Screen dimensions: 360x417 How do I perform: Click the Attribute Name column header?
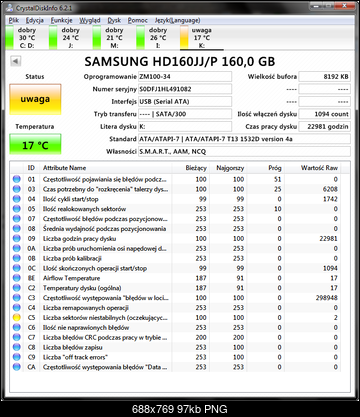click(x=106, y=168)
